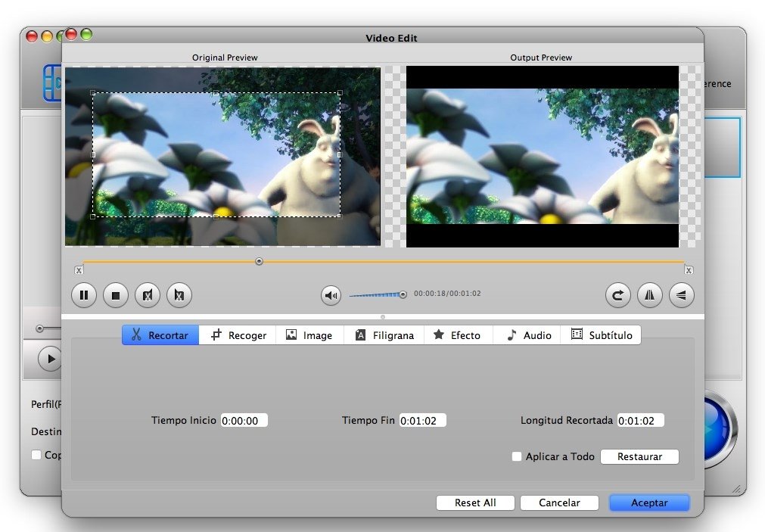Viewport: 765px width, 532px height.
Task: Enable the Aplicar a Todo checkbox
Action: (x=517, y=457)
